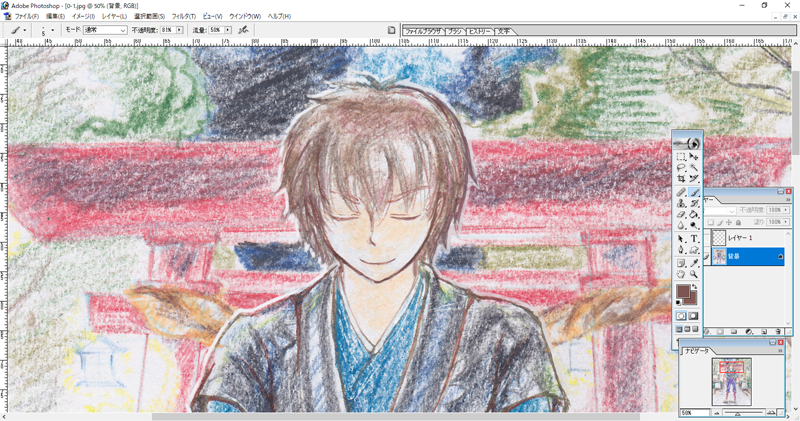Open the 流量 flow slider arrow
Screen dimensions: 800x421
[x=228, y=30]
